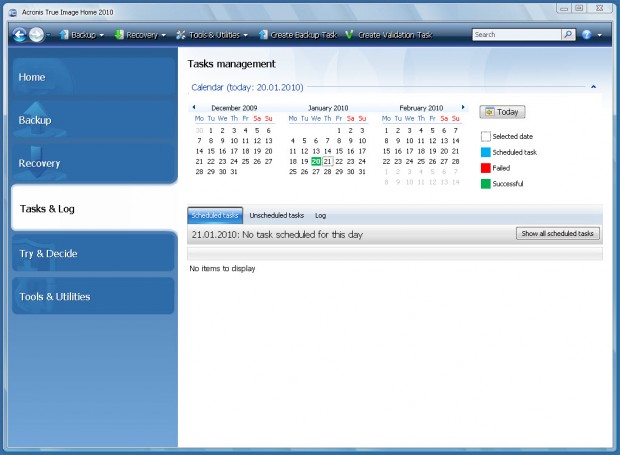This screenshot has width=620, height=455.
Task: Select Recovery in the sidebar
Action: tap(93, 163)
